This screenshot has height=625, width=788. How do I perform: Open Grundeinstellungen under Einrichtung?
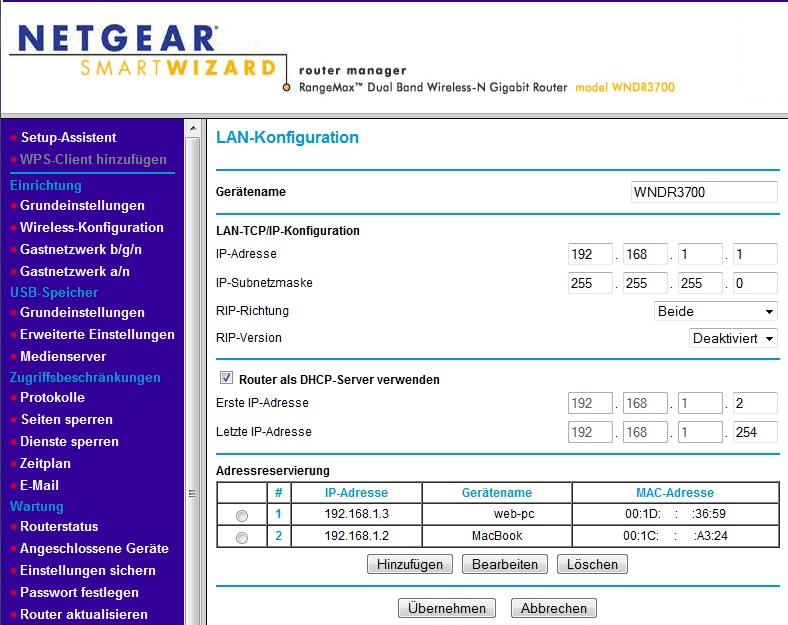point(82,205)
